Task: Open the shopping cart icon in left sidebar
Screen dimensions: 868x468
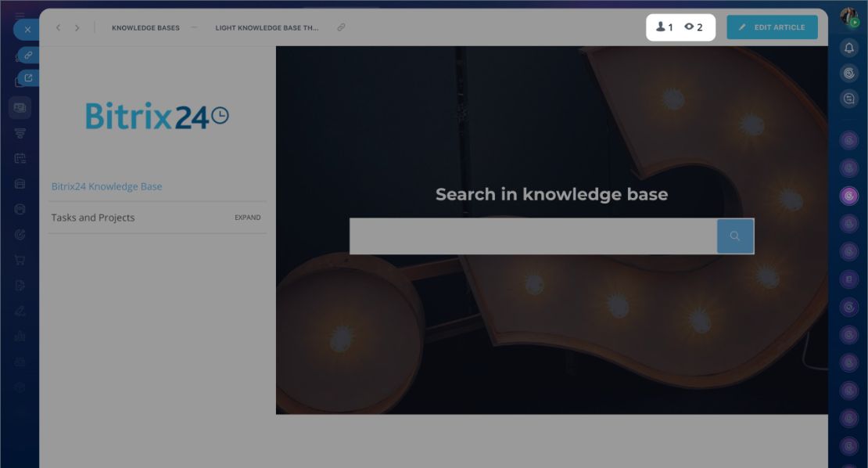Action: (x=20, y=260)
